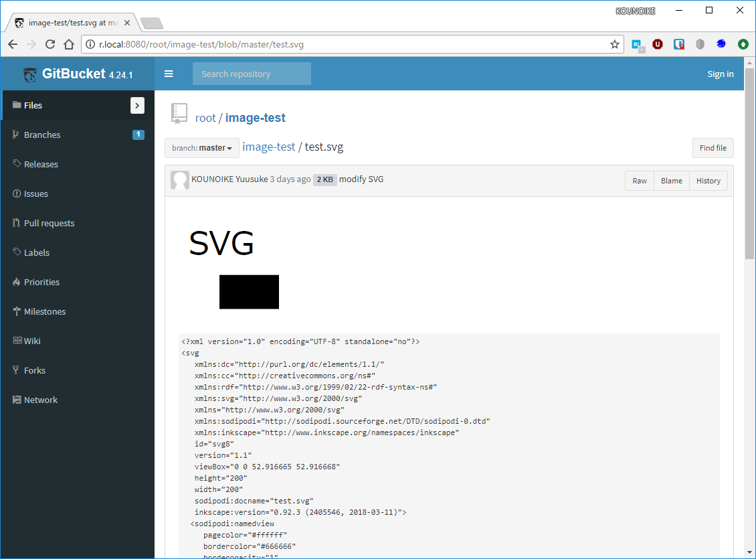Bookmark this page with the star icon
The height and width of the screenshot is (559, 756).
point(614,44)
